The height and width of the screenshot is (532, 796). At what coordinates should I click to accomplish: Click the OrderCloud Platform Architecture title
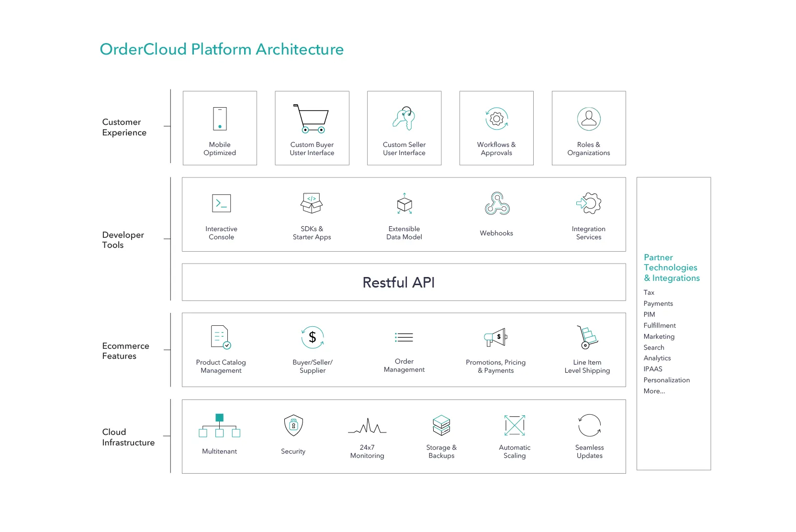point(222,49)
